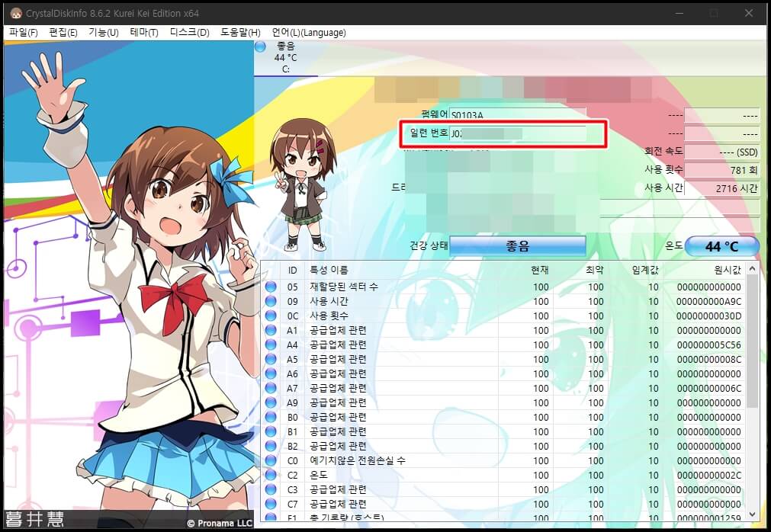This screenshot has width=771, height=532.
Task: Click the power-on hours value 2716 시간
Action: pos(722,188)
